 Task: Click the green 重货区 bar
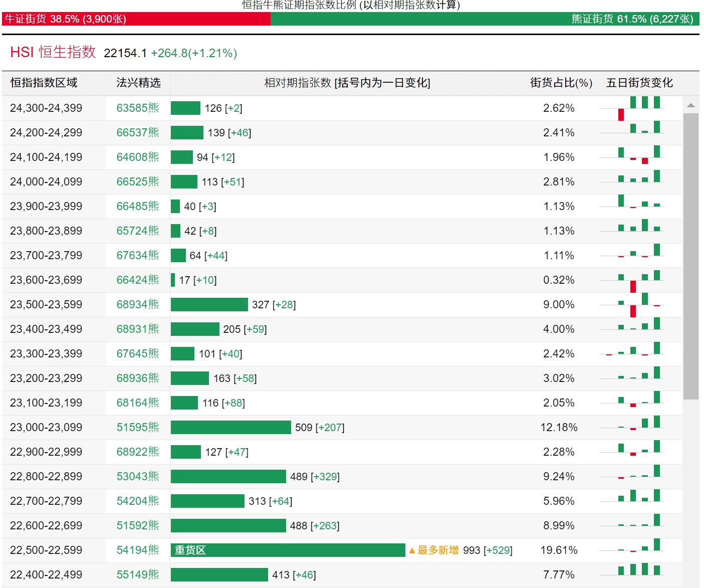point(288,550)
